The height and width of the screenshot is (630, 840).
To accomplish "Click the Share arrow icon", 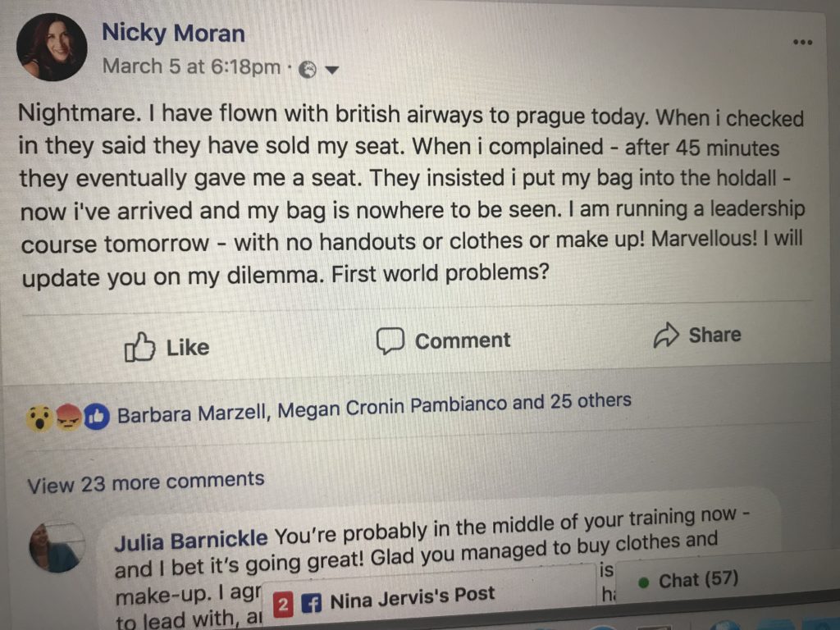I will click(x=666, y=336).
